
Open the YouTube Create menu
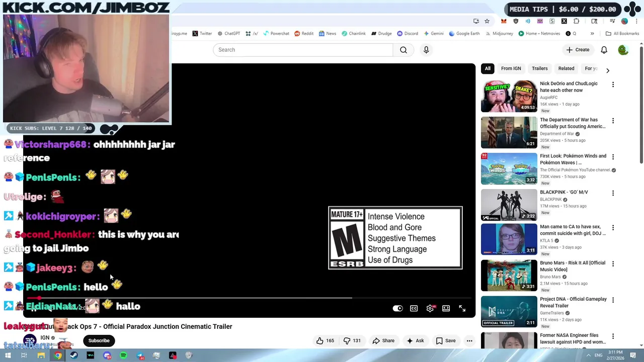pyautogui.click(x=578, y=50)
